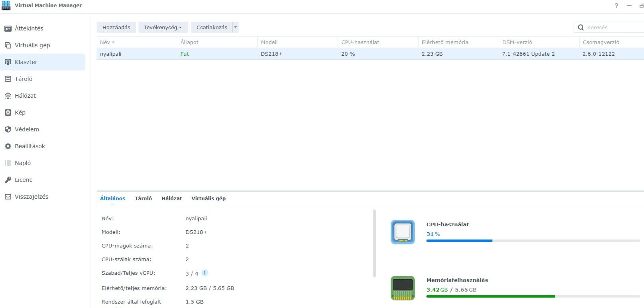
Task: Click the Virtuális gép sidebar icon
Action: (x=8, y=45)
